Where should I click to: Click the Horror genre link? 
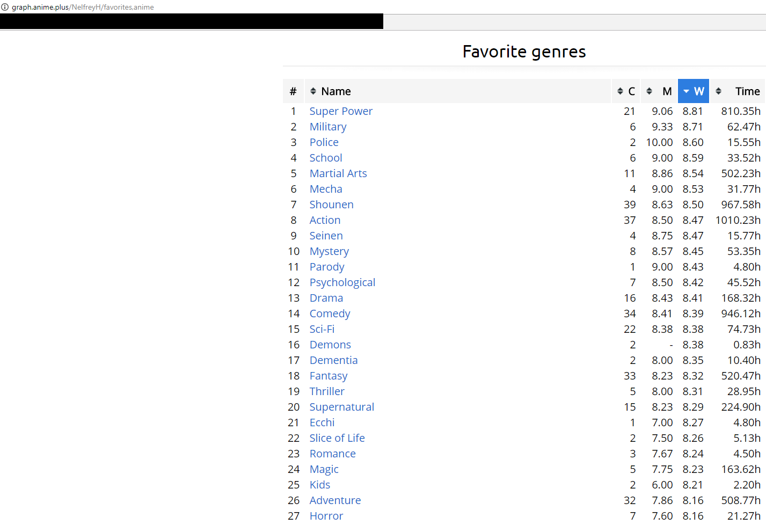point(326,516)
